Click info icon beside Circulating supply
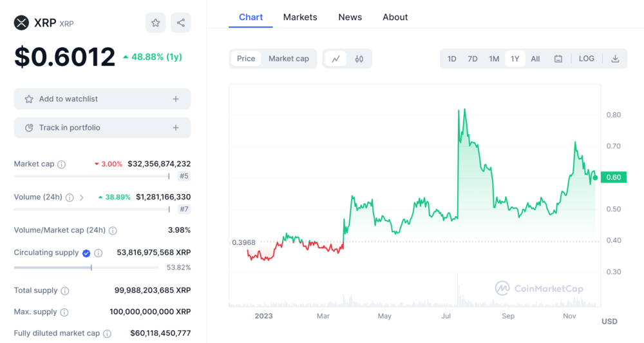The height and width of the screenshot is (343, 644). (99, 253)
